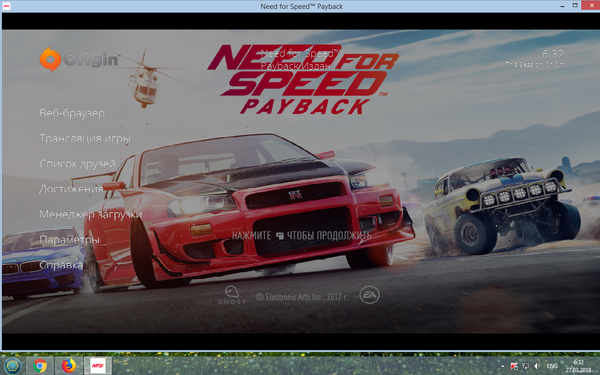Open the taskbar clock and date
The height and width of the screenshot is (375, 600).
click(579, 366)
